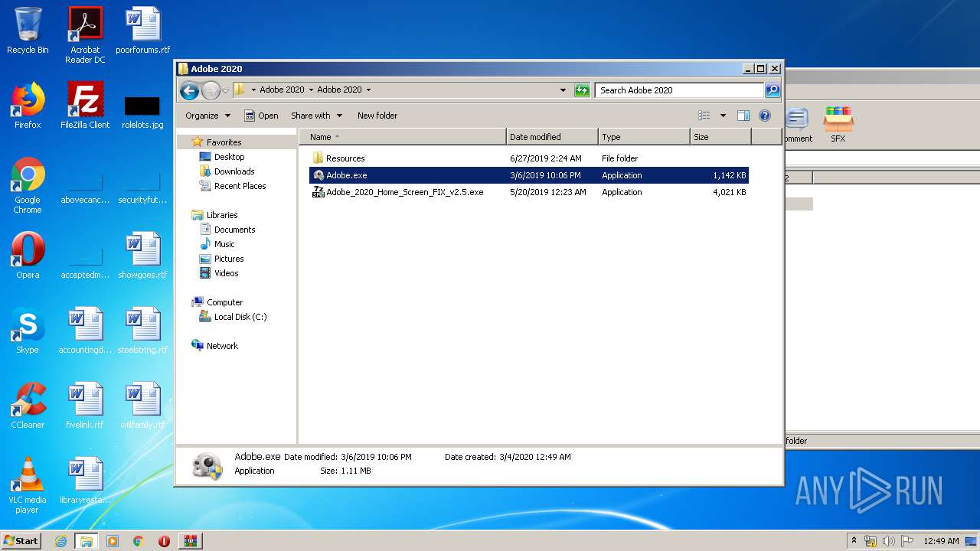980x551 pixels.
Task: Launch the Skype desktop shortcut
Action: (28, 331)
